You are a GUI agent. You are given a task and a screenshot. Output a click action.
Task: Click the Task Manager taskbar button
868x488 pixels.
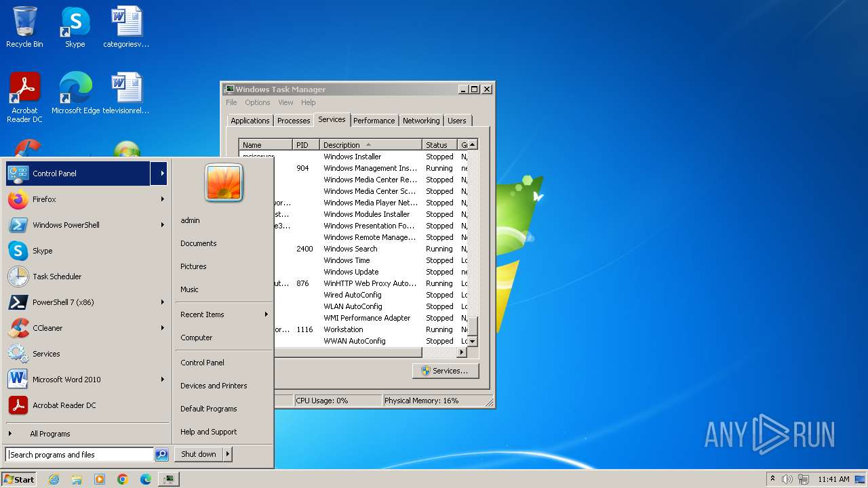(168, 479)
